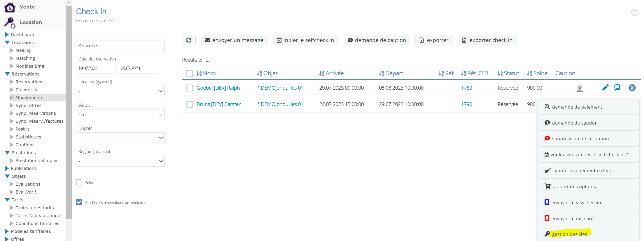Screen dimensions: 644x241
Task: Sort by Arrivée column
Action: pyautogui.click(x=331, y=73)
